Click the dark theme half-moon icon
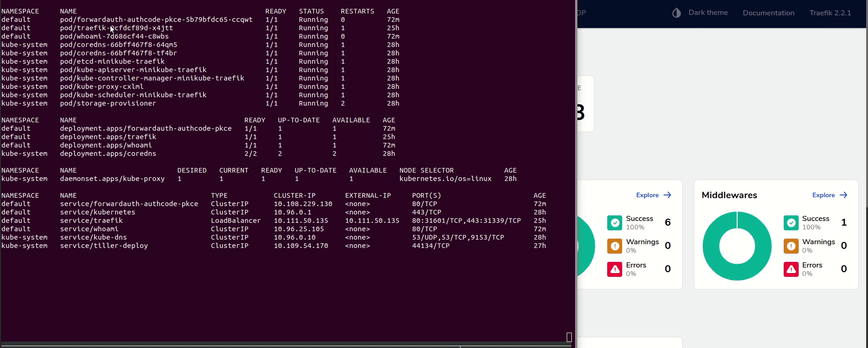This screenshot has width=868, height=348. [x=677, y=13]
